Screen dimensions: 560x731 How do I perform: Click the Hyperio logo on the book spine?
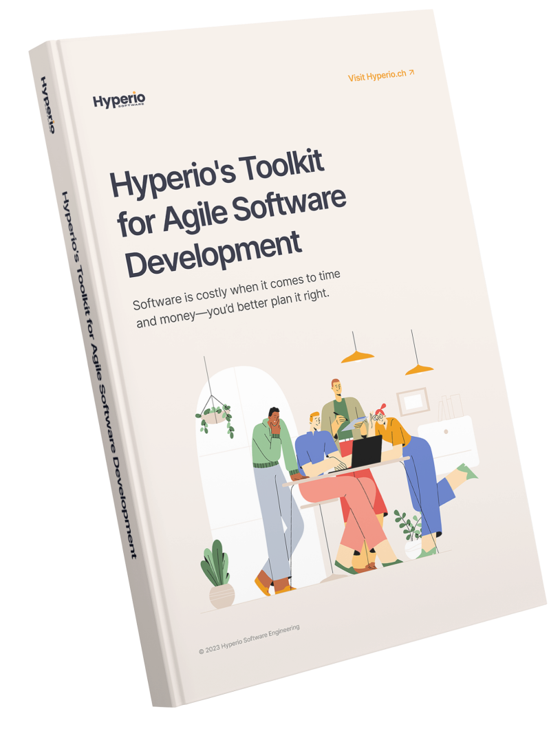(47, 105)
